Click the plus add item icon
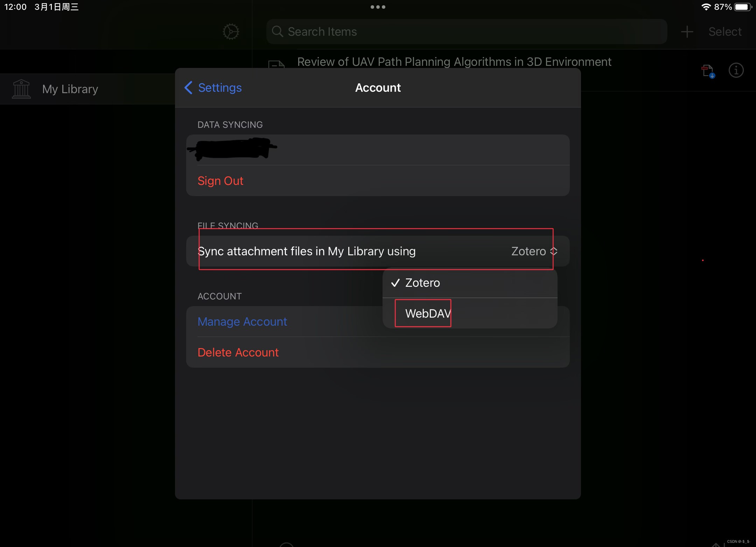This screenshot has height=547, width=756. coord(687,32)
